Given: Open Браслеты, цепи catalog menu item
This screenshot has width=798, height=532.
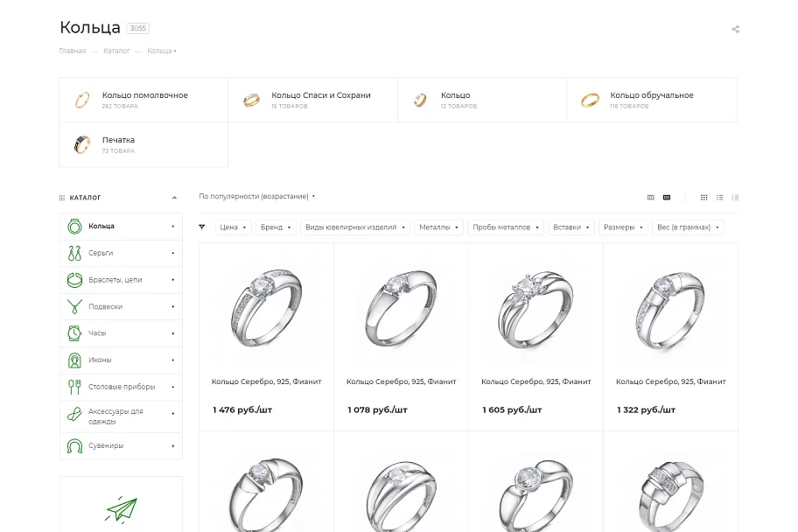Looking at the screenshot, I should [121, 280].
